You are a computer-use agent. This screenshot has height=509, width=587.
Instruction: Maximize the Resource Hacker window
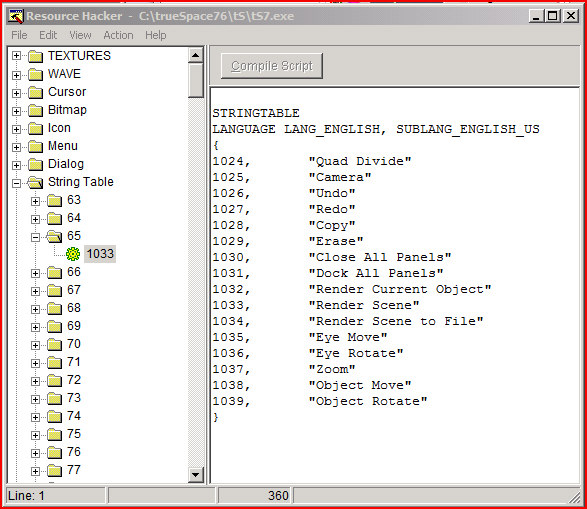click(x=553, y=16)
